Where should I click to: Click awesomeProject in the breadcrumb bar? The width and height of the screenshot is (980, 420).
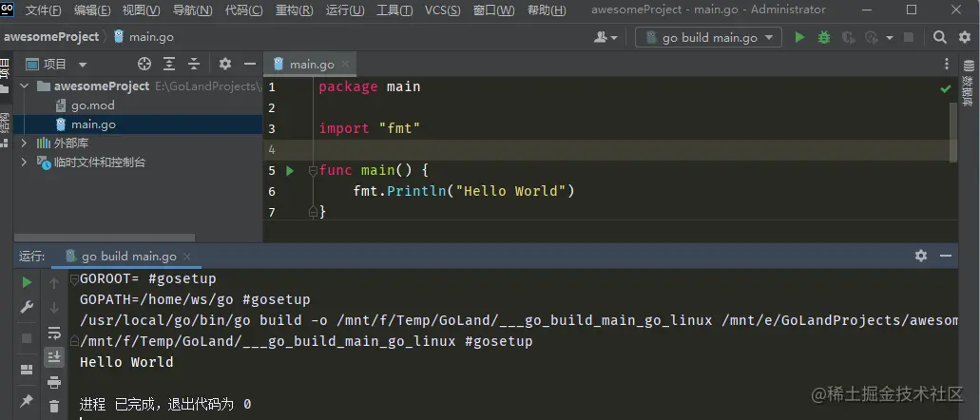51,37
